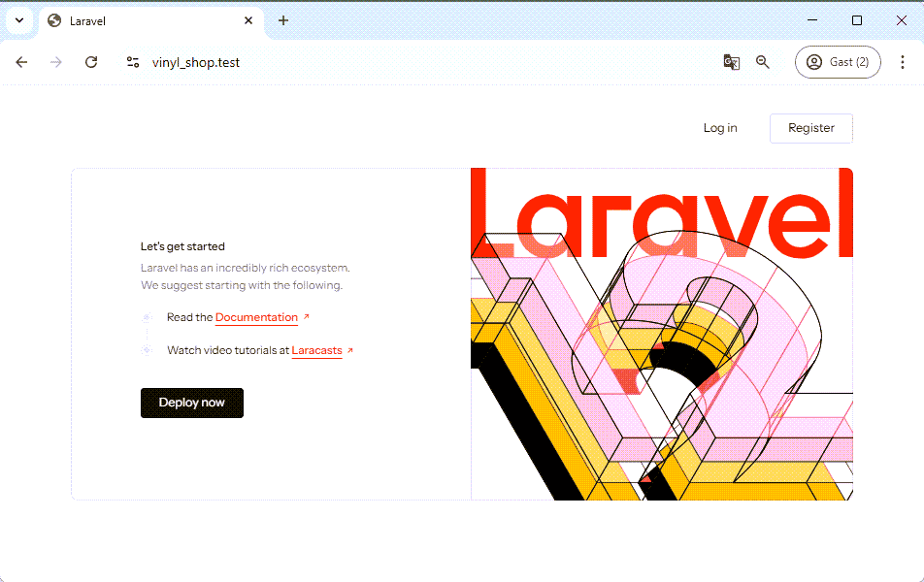Click the arrow icon beside Laracasts
Viewport: 924px width, 582px height.
(350, 350)
